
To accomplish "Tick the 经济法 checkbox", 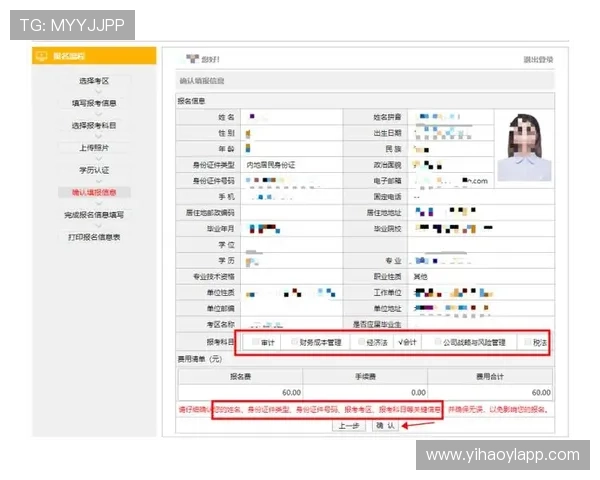I will pos(361,342).
